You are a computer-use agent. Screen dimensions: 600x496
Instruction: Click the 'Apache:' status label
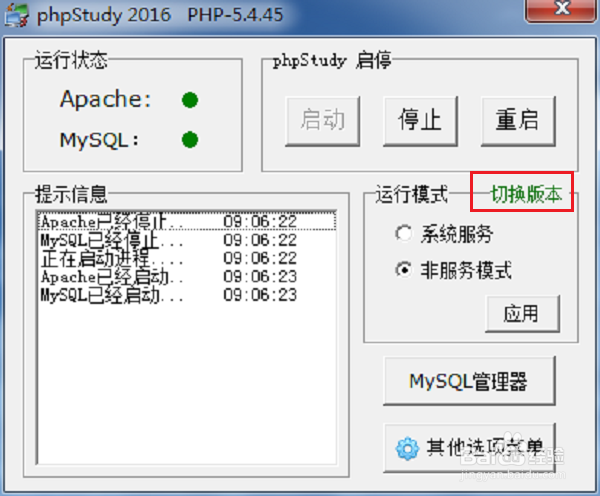[x=105, y=100]
